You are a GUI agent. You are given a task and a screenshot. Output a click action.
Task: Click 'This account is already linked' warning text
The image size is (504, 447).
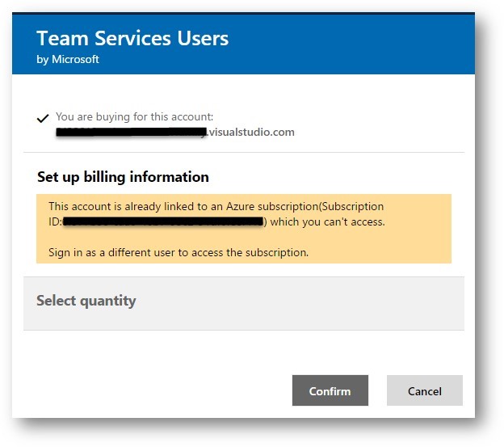click(216, 214)
